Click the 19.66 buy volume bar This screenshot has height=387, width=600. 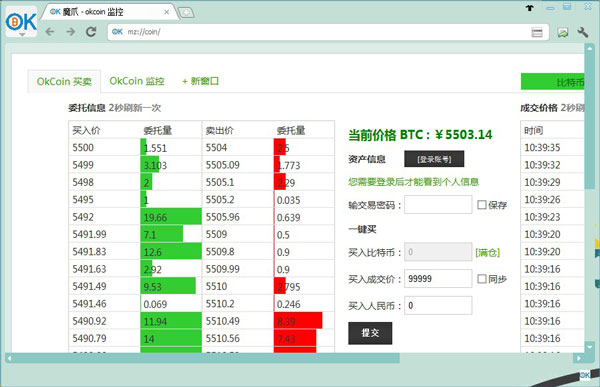pyautogui.click(x=171, y=217)
